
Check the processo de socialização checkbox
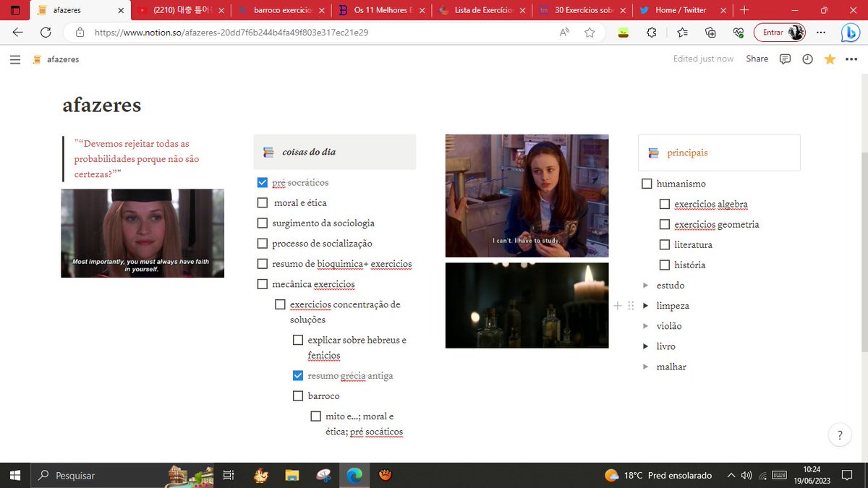click(x=263, y=244)
